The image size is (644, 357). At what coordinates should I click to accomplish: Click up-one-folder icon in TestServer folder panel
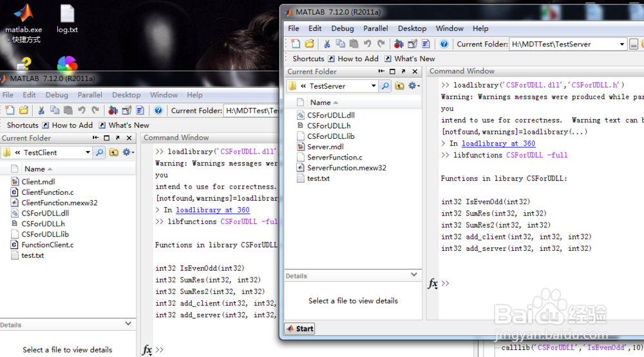pyautogui.click(x=399, y=86)
